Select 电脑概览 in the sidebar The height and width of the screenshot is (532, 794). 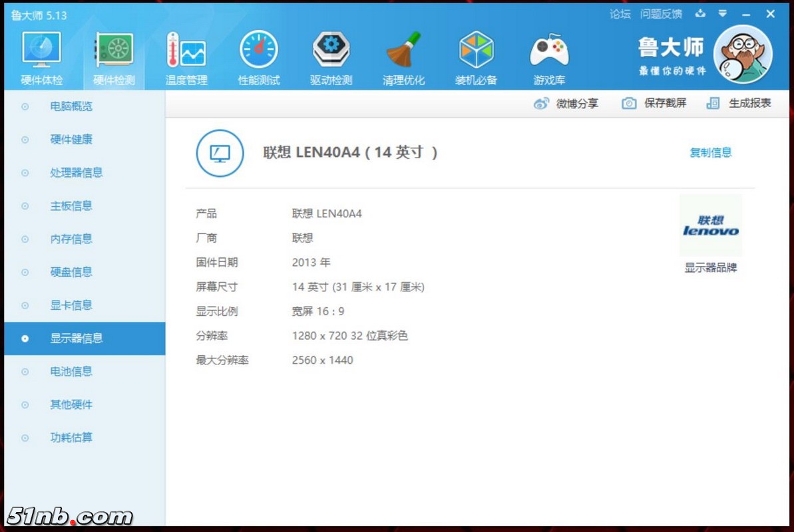click(71, 106)
